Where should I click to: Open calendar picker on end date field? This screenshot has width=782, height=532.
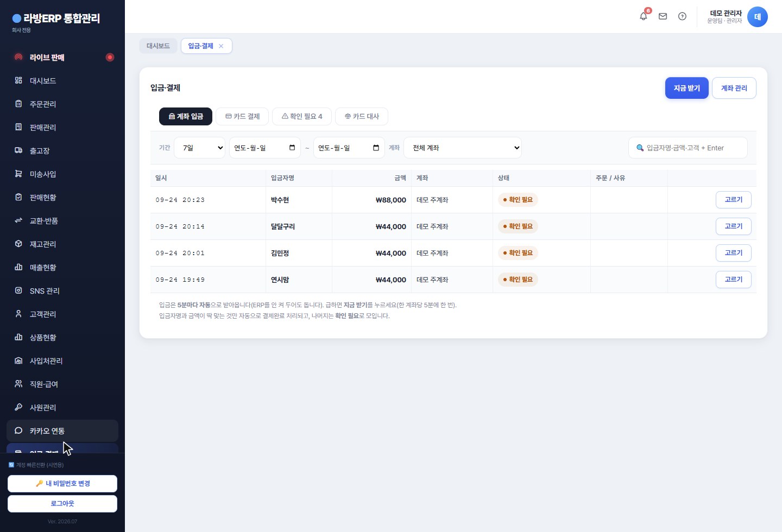click(x=376, y=148)
